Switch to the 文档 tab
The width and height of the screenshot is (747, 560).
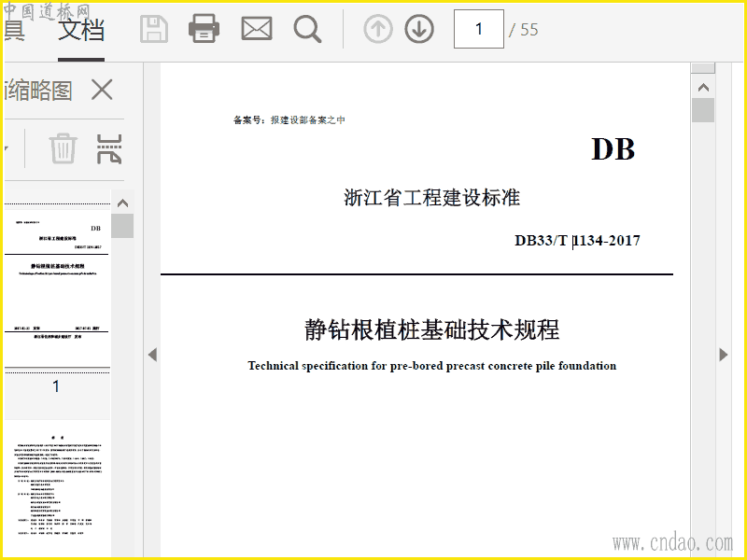click(81, 30)
